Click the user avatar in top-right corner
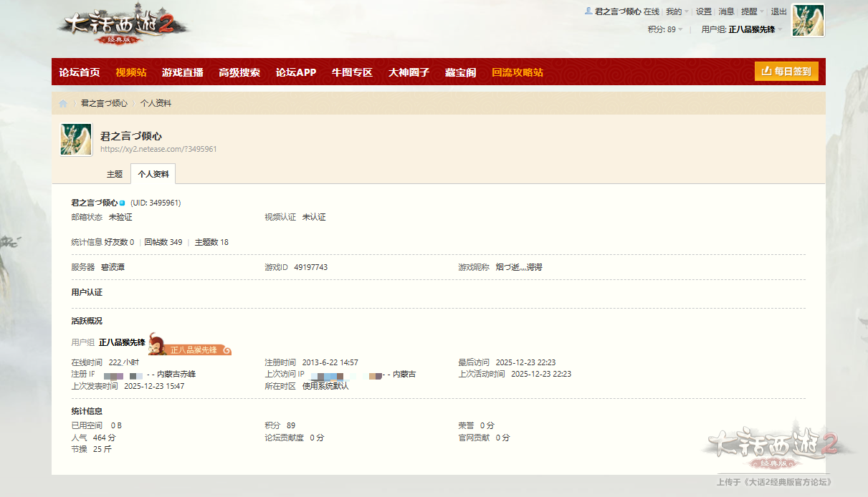Image resolution: width=868 pixels, height=497 pixels. [807, 20]
